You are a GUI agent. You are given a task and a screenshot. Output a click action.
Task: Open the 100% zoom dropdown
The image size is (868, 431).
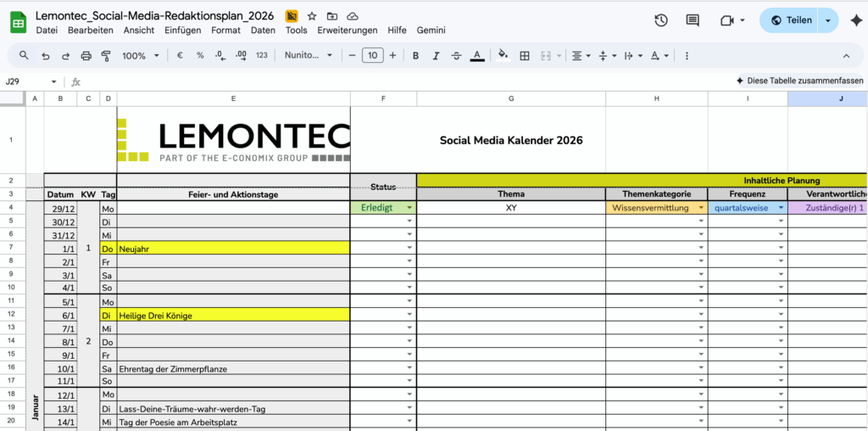tap(140, 56)
